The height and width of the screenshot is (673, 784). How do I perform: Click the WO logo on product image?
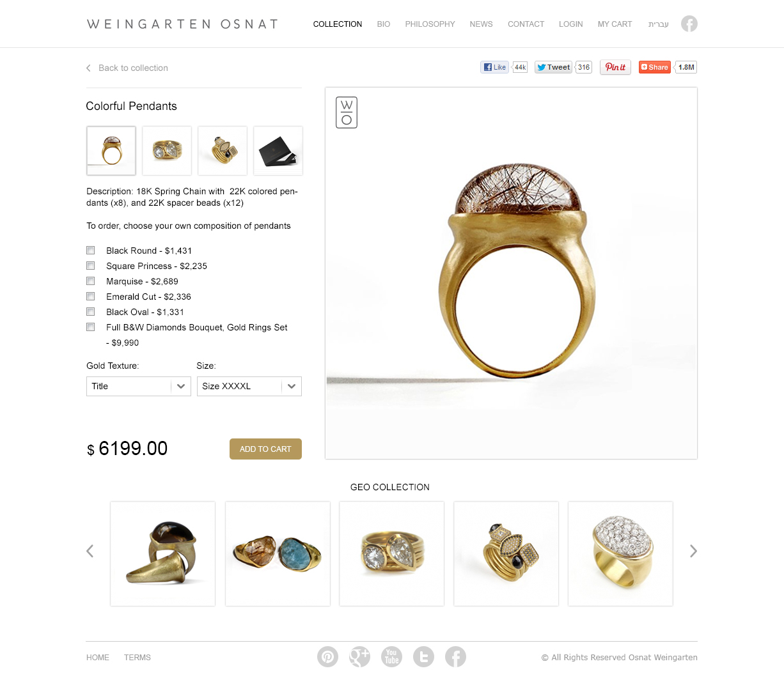coord(347,112)
